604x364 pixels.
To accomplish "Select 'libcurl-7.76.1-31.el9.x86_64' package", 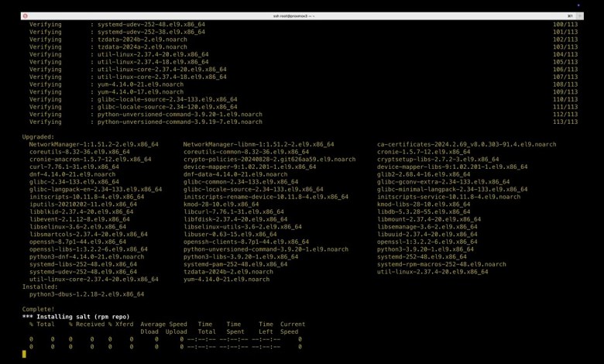I will click(x=233, y=212).
